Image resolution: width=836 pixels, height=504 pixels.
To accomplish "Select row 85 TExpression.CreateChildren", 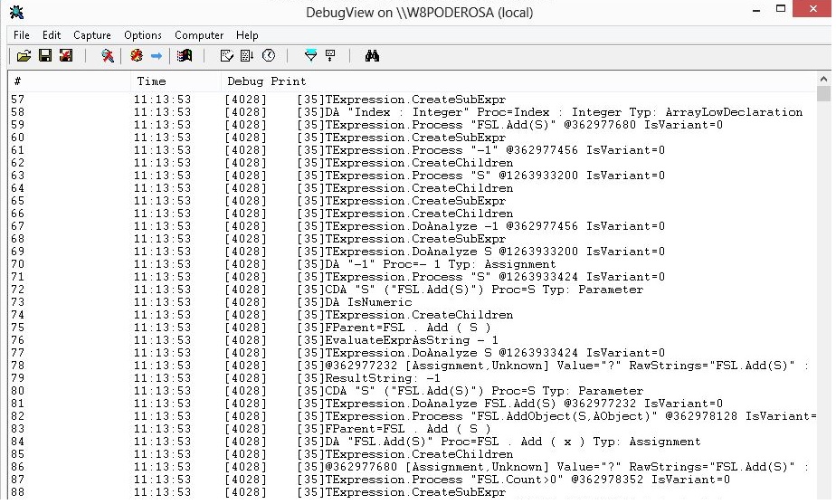I will (x=413, y=454).
